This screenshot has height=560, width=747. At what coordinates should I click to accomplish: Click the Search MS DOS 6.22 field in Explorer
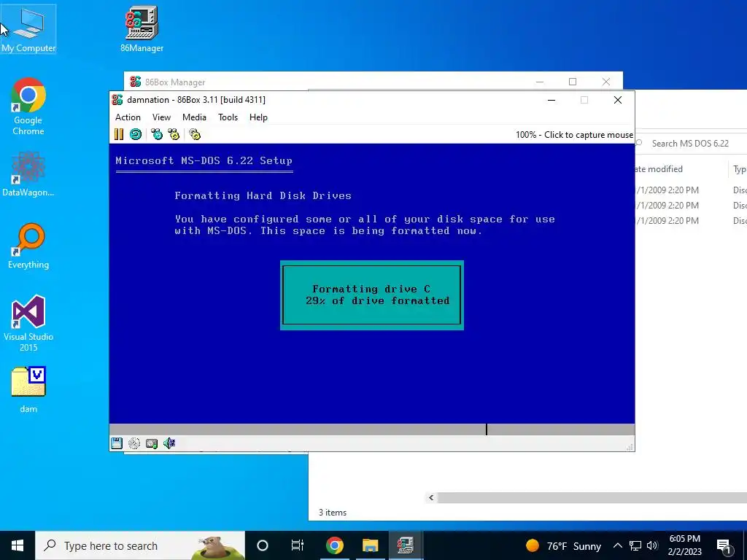pyautogui.click(x=691, y=144)
